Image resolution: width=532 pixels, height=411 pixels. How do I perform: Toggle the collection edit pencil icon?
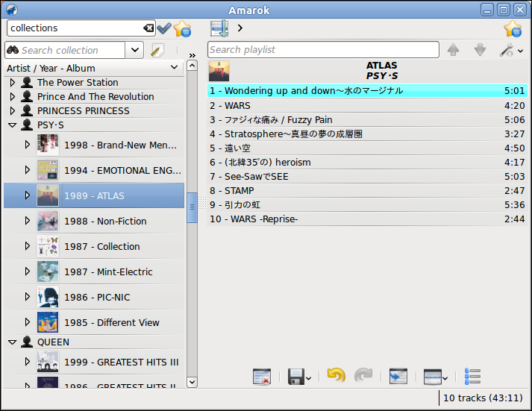[x=157, y=50]
